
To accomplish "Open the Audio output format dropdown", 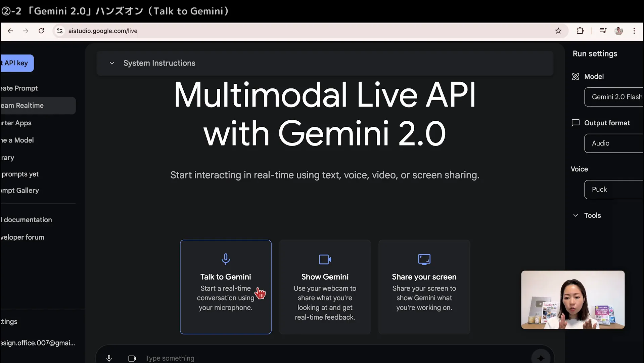I will [x=614, y=143].
